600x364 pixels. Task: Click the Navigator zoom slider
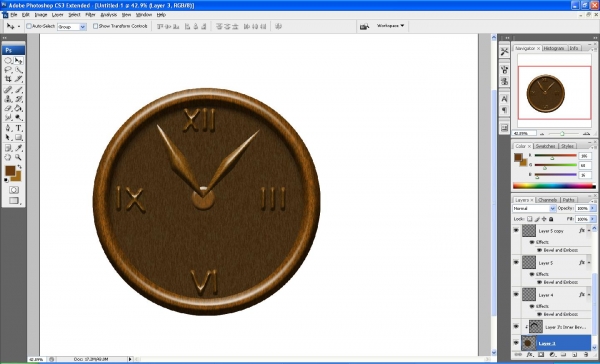[x=562, y=134]
